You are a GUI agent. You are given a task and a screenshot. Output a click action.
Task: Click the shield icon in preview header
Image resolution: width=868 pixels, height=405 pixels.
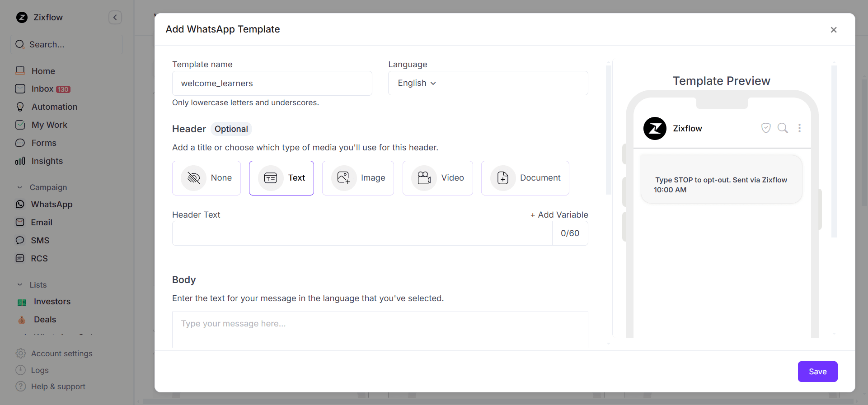coord(766,128)
